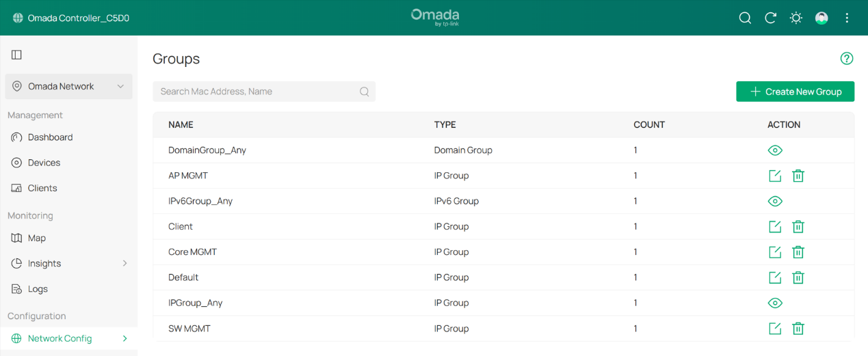Viewport: 868px width, 356px height.
Task: Click the global search magnifier icon
Action: coord(745,18)
